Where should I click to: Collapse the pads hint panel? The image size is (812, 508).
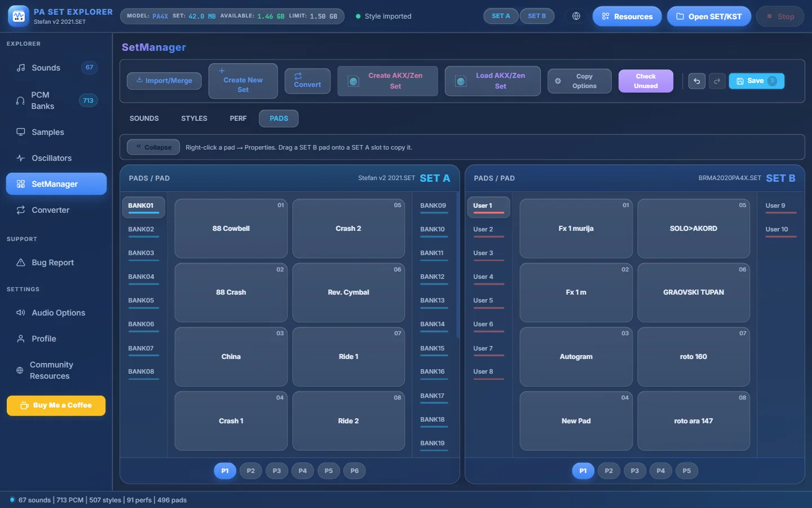(x=153, y=147)
